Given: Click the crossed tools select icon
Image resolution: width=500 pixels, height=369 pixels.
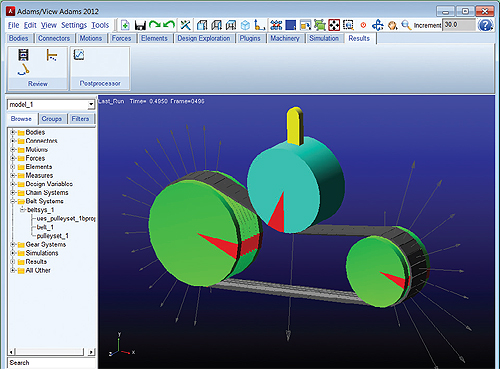Looking at the screenshot, I should pyautogui.click(x=185, y=25).
